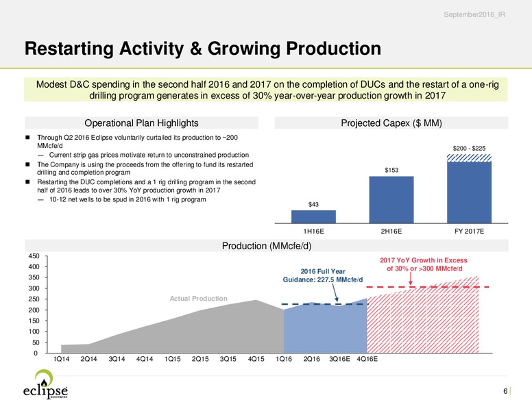
Task: Click the '1Q16' x-axis label
Action: (284, 359)
